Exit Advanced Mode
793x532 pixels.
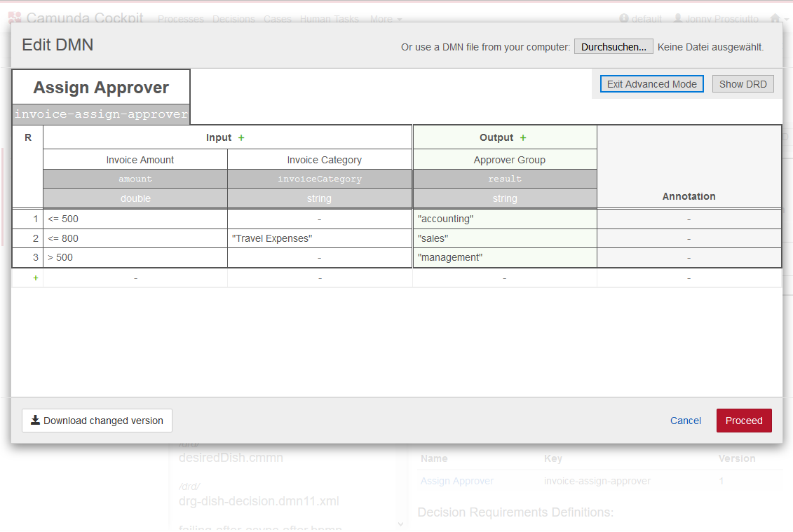tap(652, 84)
